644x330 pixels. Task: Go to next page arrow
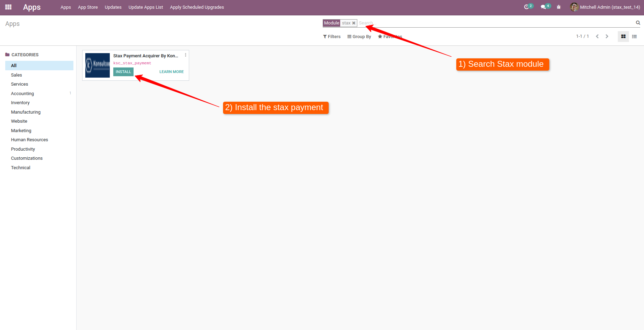(x=607, y=36)
